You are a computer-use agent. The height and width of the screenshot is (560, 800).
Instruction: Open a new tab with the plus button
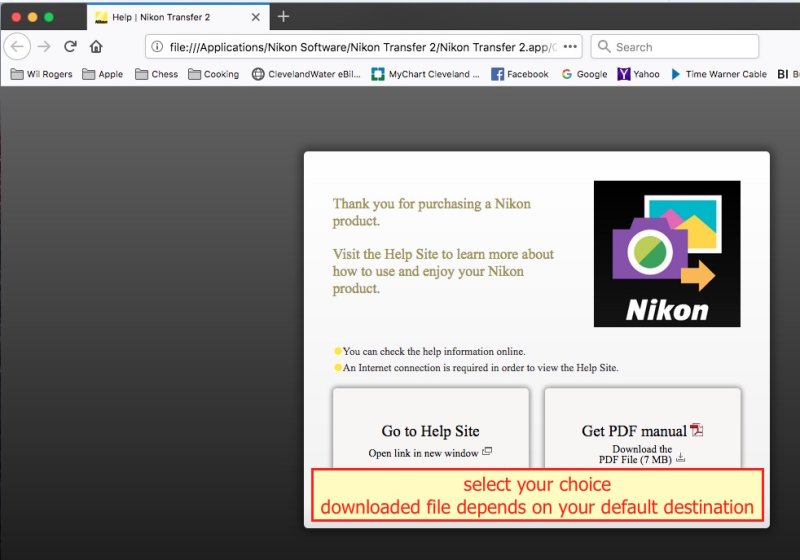click(x=283, y=17)
